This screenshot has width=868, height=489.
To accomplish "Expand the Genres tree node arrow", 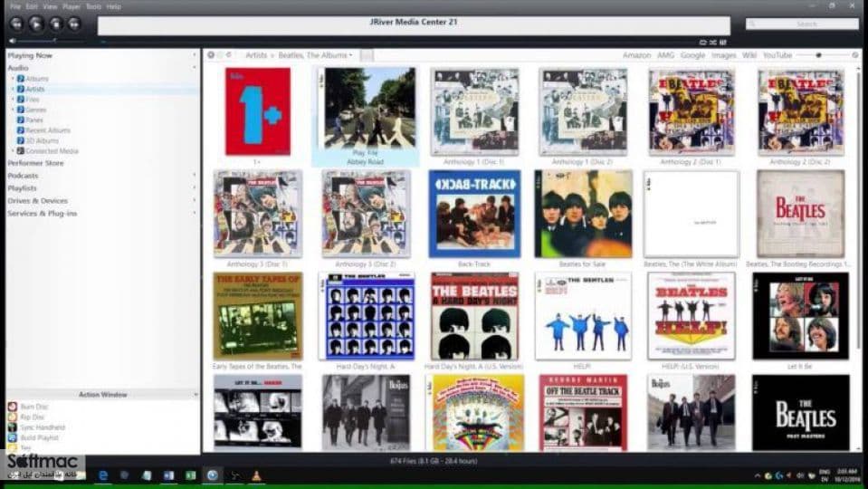I will pos(13,110).
